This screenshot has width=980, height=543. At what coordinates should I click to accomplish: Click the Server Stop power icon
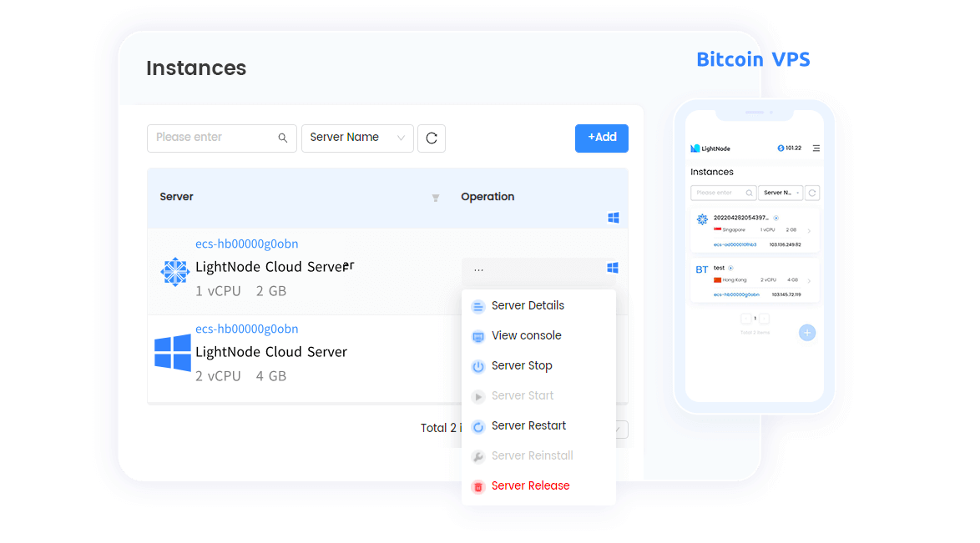click(x=478, y=367)
